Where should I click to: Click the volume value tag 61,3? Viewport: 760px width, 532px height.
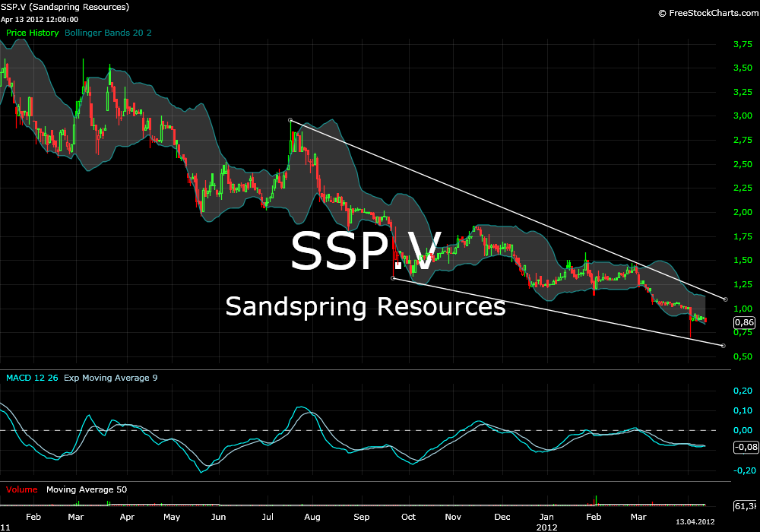click(x=746, y=506)
